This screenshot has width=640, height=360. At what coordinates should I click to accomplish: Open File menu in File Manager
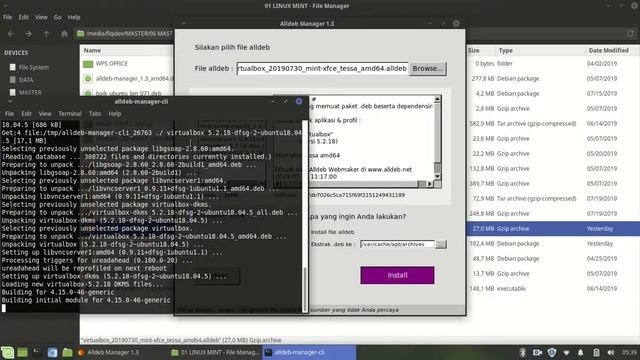(8, 17)
